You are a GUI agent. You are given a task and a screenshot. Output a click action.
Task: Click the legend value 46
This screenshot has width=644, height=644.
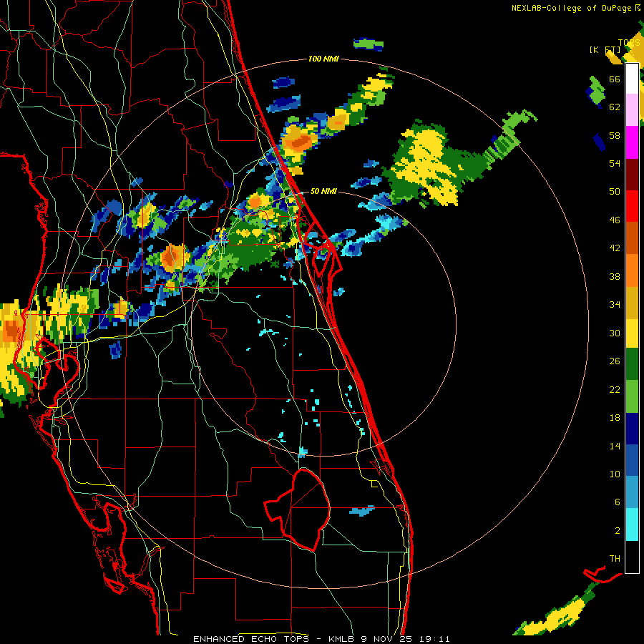pos(615,220)
